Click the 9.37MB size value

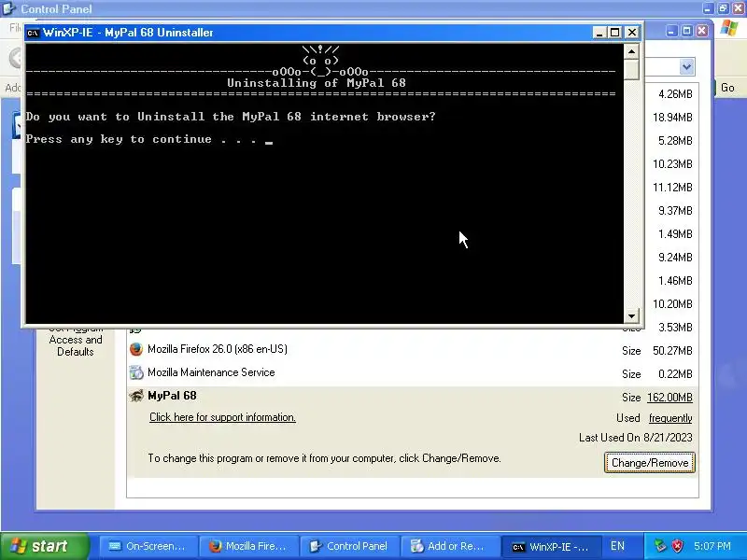(675, 211)
